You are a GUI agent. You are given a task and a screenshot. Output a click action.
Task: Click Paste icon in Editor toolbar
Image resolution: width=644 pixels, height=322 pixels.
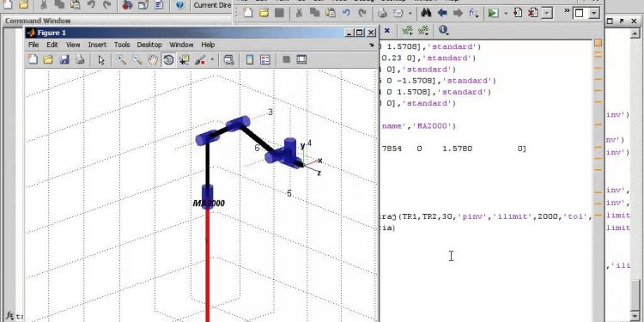[x=331, y=13]
